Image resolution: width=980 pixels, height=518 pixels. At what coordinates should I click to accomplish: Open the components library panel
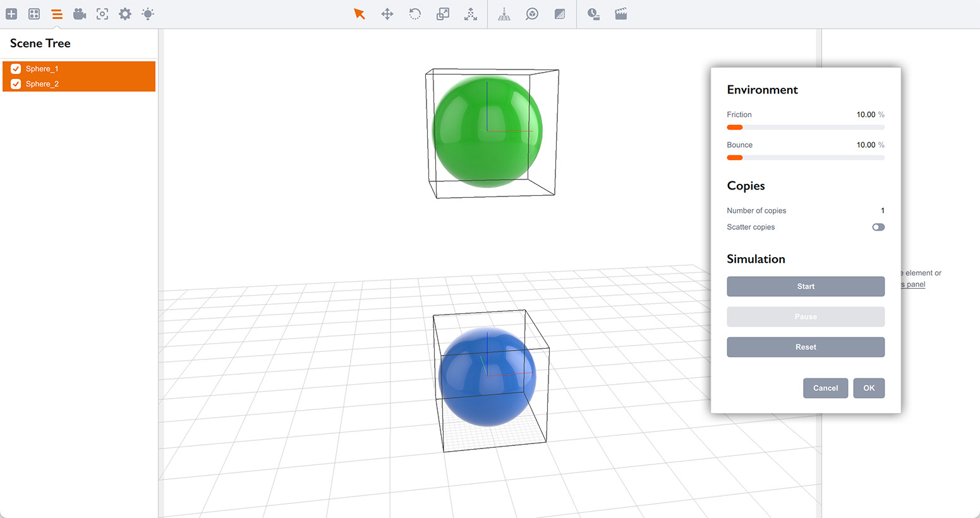coord(33,13)
